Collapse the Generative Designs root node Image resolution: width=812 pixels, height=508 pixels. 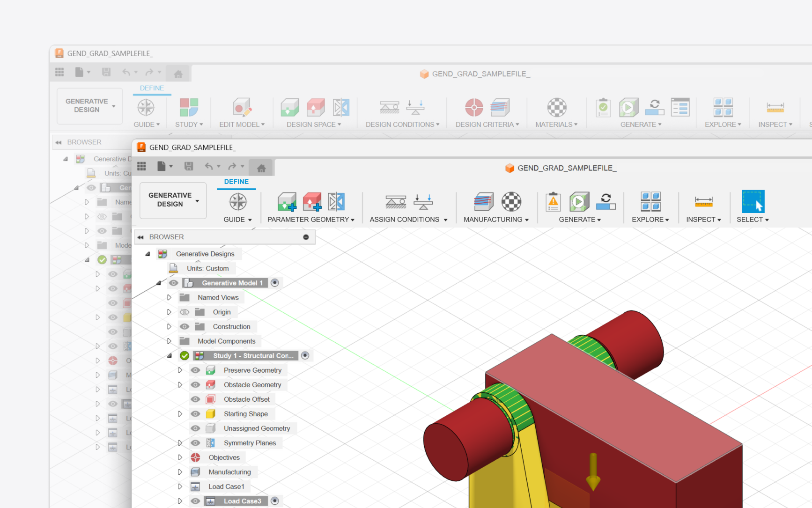[148, 254]
